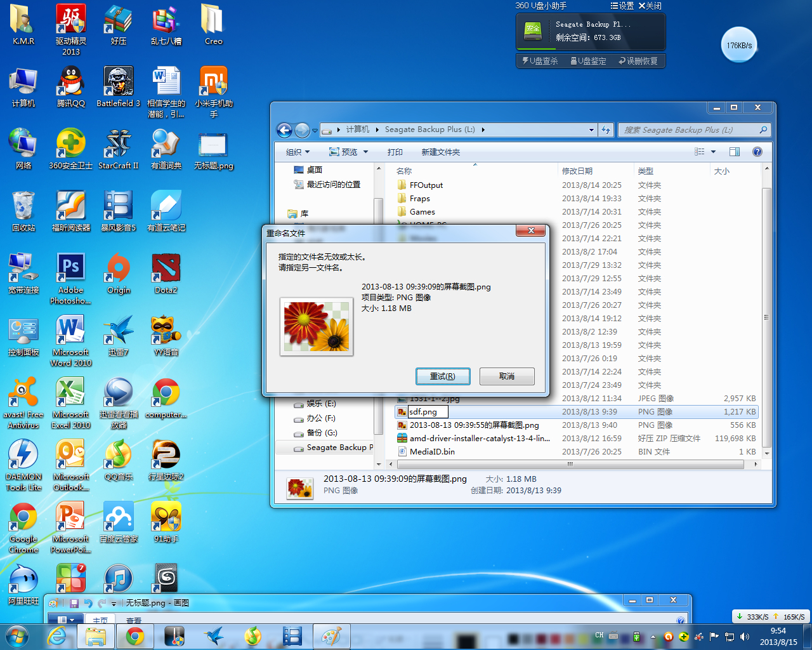Expand the breadcrumb arrow after Seagate Backup Plus (L:)

483,129
